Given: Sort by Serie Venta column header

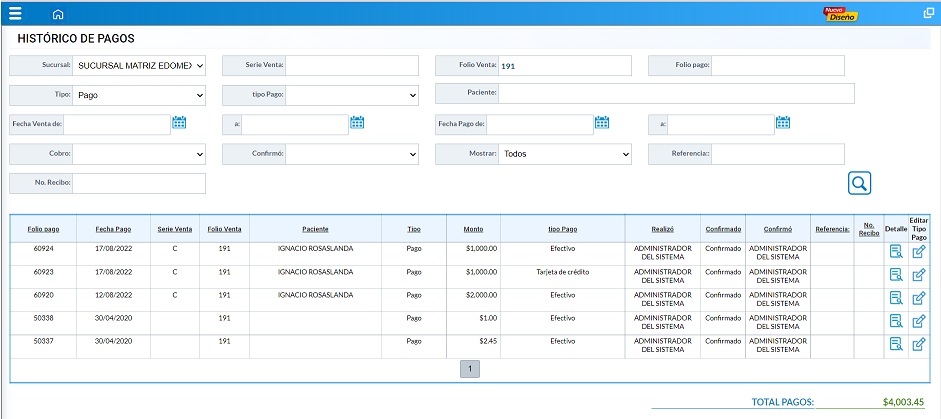Looking at the screenshot, I should (175, 229).
